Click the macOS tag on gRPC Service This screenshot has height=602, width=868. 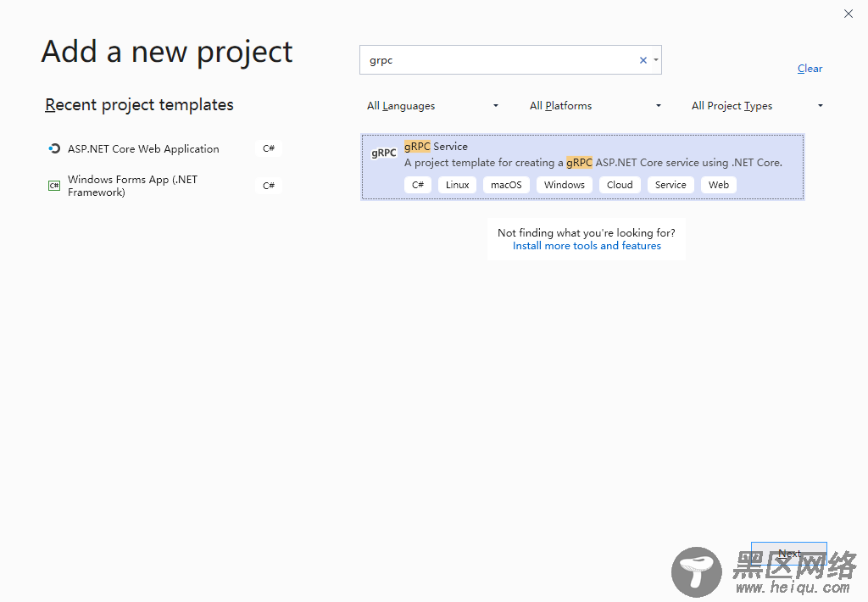click(506, 185)
